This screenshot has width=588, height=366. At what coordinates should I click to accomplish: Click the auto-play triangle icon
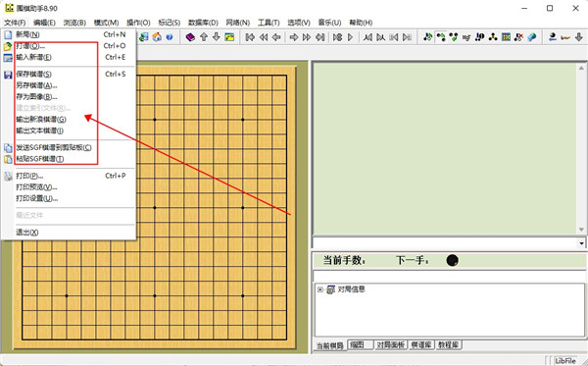pos(350,37)
